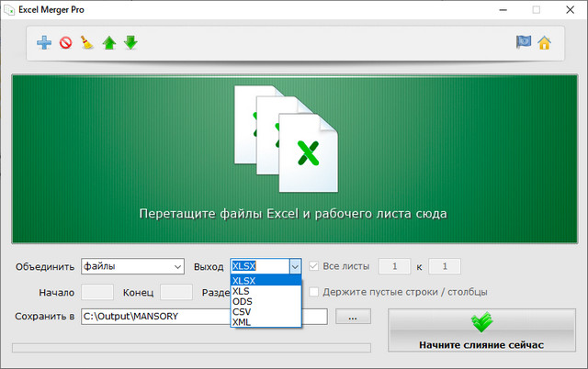
Task: Move item down with green arrow
Action: point(130,42)
